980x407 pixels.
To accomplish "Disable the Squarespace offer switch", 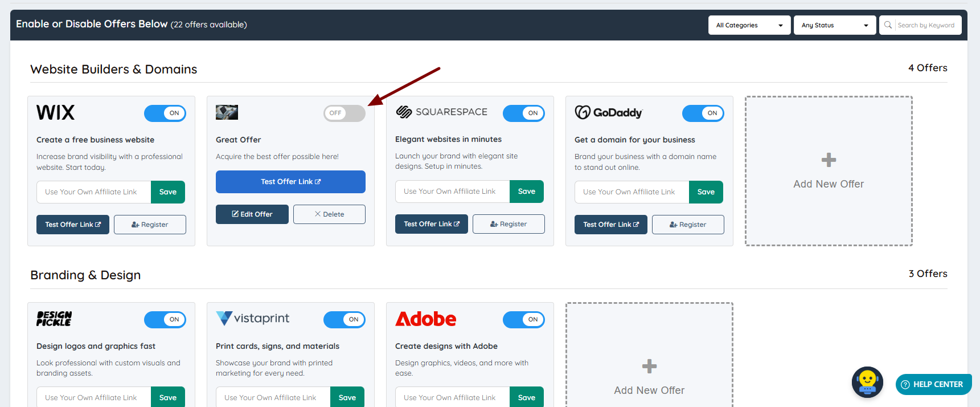I will pyautogui.click(x=524, y=113).
